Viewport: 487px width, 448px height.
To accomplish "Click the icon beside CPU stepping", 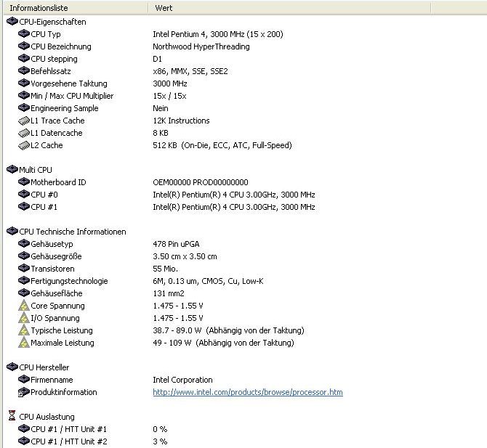I will pos(23,58).
